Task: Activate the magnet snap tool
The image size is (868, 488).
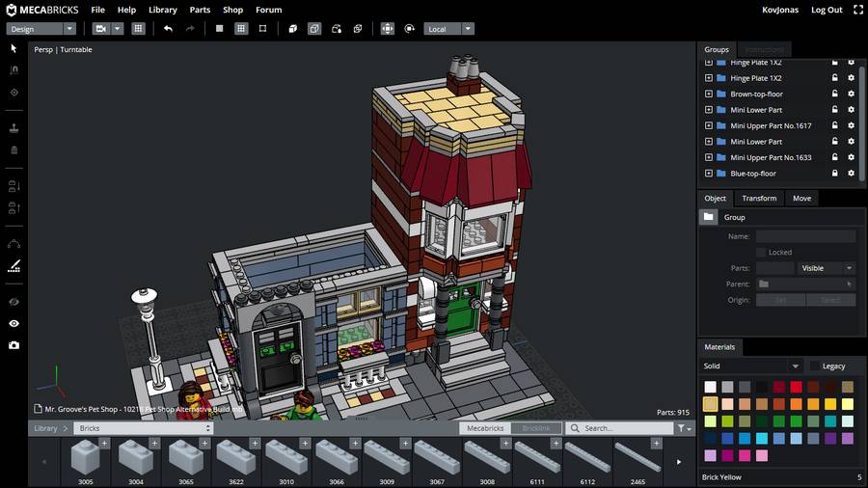Action: [x=14, y=69]
